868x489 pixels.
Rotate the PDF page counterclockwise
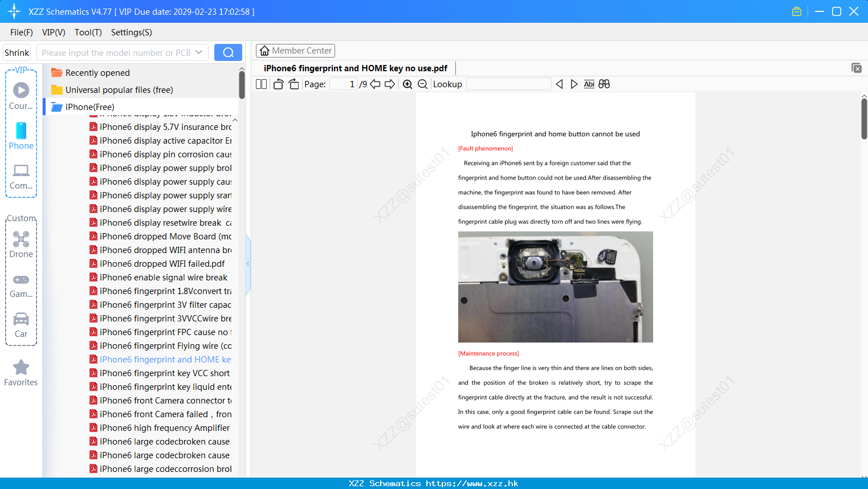point(278,84)
